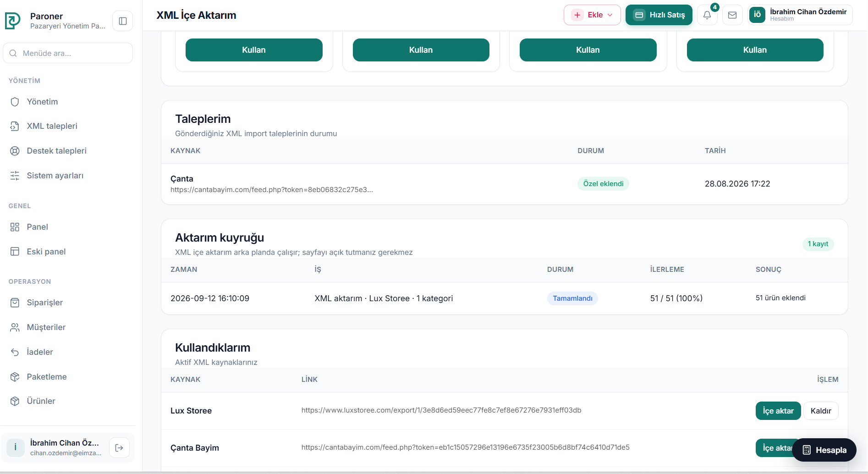Click the Destek talepleri lifebuoy icon
Screen dimensions: 868x474
pyautogui.click(x=15, y=151)
